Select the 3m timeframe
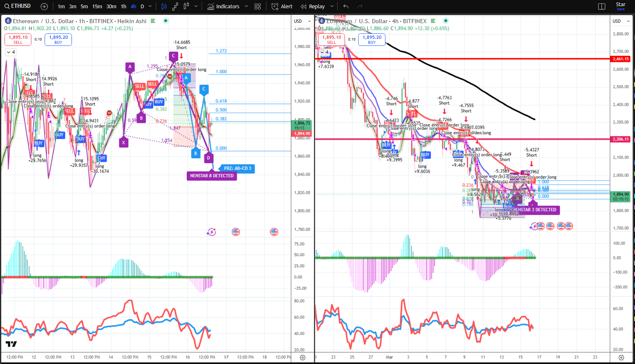 pyautogui.click(x=73, y=7)
